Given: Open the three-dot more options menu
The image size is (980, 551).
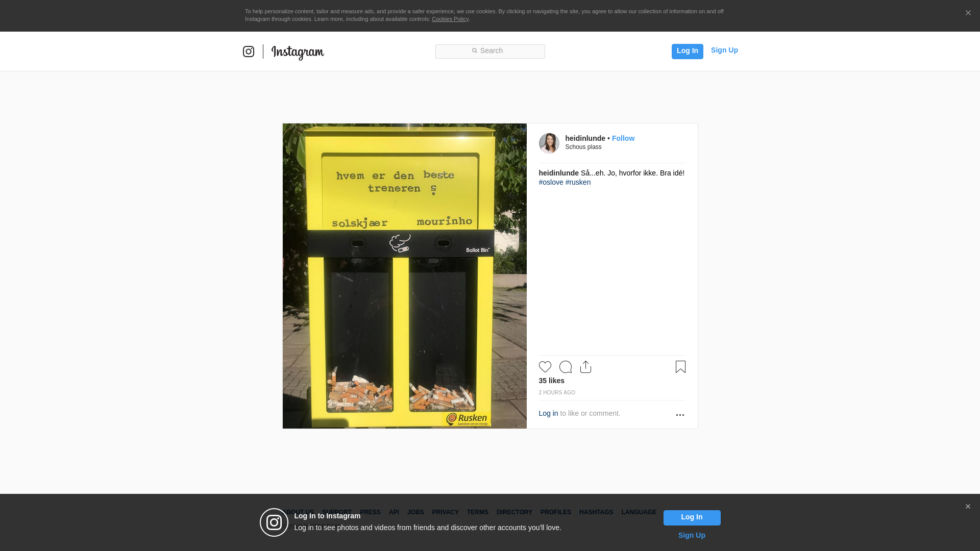Looking at the screenshot, I should tap(680, 415).
